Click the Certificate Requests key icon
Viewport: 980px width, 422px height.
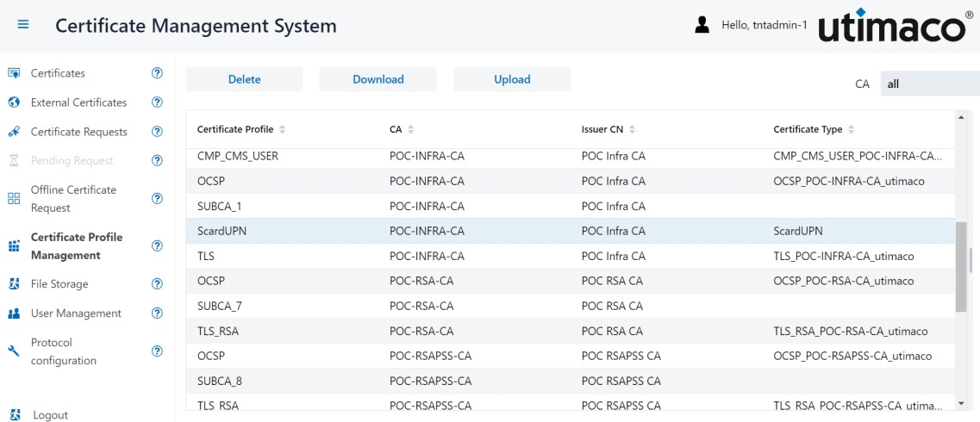tap(14, 132)
